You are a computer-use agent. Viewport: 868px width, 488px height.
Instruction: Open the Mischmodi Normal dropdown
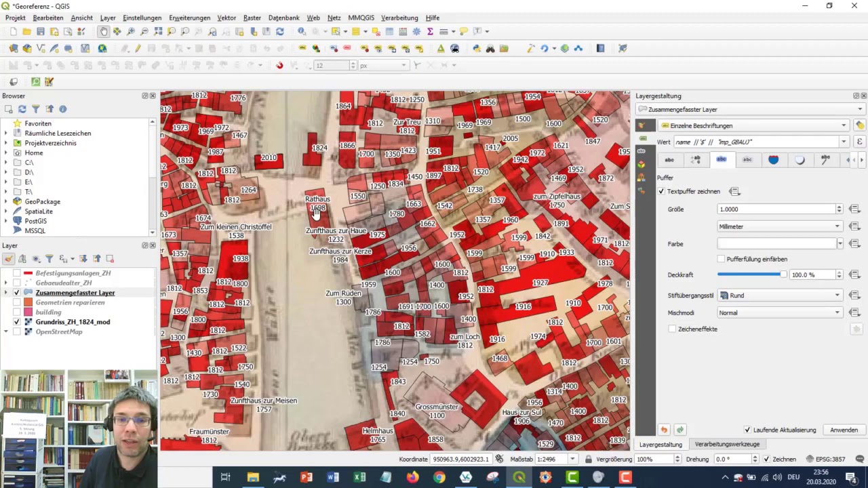pyautogui.click(x=780, y=312)
